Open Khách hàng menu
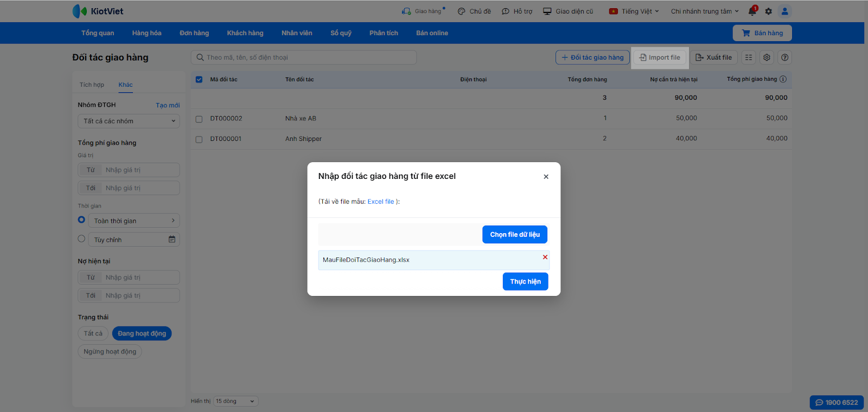The width and height of the screenshot is (868, 412). pos(245,33)
